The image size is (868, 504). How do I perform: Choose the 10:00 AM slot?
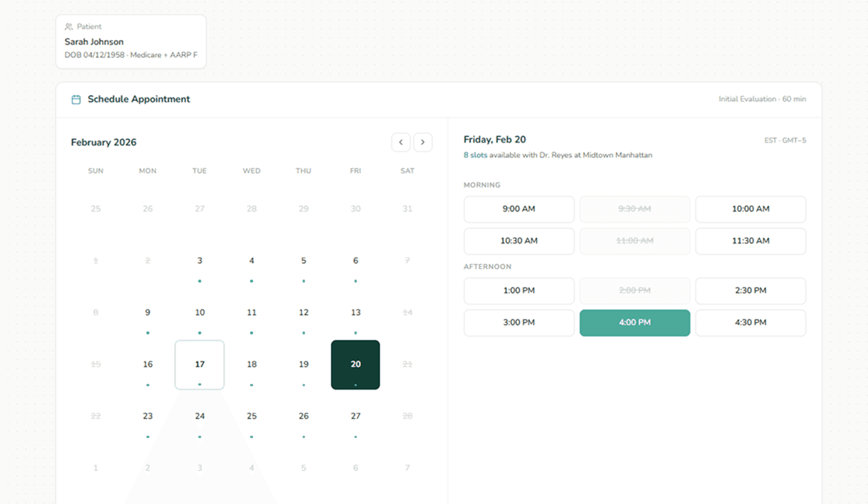point(750,209)
